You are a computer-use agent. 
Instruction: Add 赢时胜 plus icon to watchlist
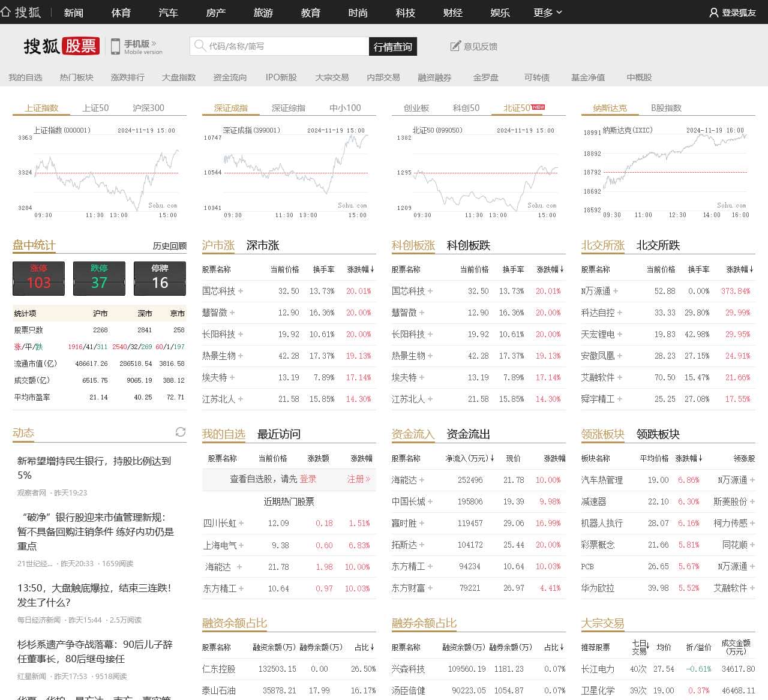(x=422, y=523)
